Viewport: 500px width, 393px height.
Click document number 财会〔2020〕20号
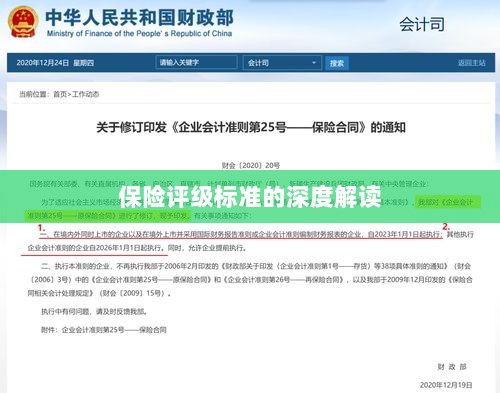251,165
